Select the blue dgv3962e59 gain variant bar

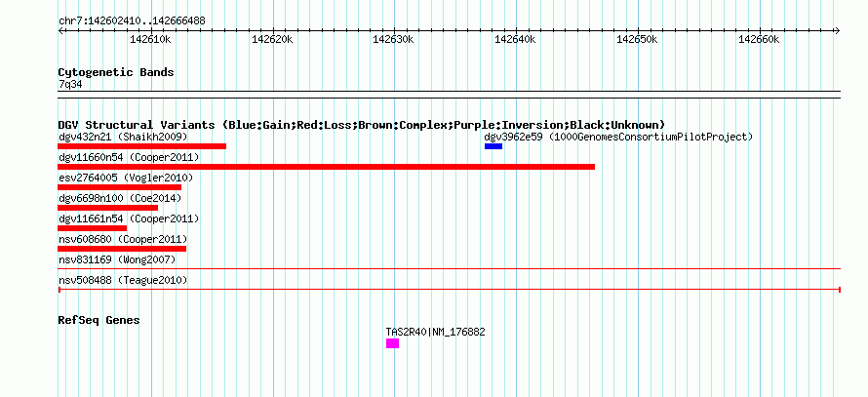(x=493, y=146)
